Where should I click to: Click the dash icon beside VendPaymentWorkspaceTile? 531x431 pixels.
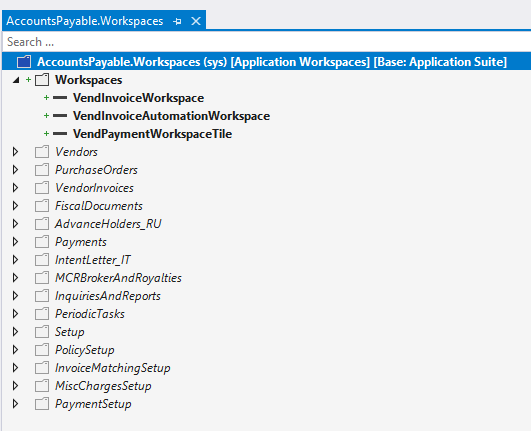click(60, 134)
